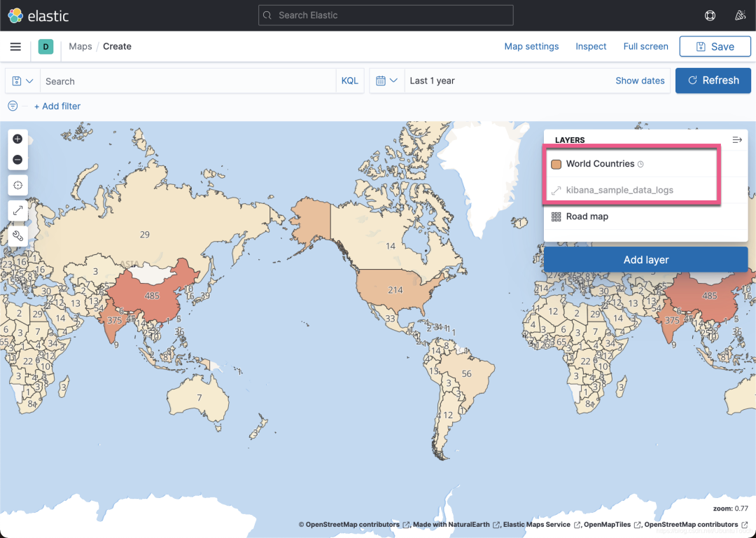Screen dimensions: 756x538
Task: Click the Add layer button
Action: pos(645,260)
